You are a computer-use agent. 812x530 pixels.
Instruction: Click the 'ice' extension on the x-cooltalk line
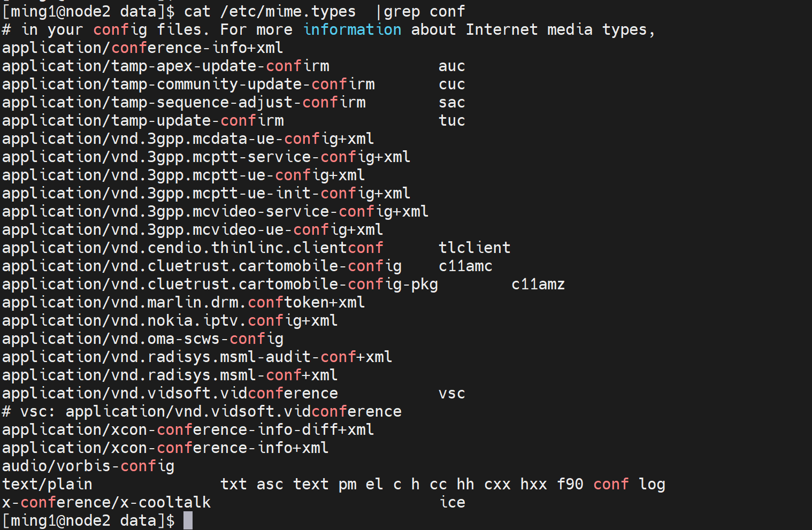point(452,502)
